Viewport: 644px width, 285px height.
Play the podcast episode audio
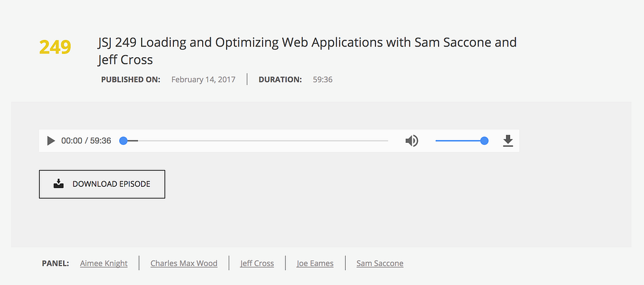point(51,141)
